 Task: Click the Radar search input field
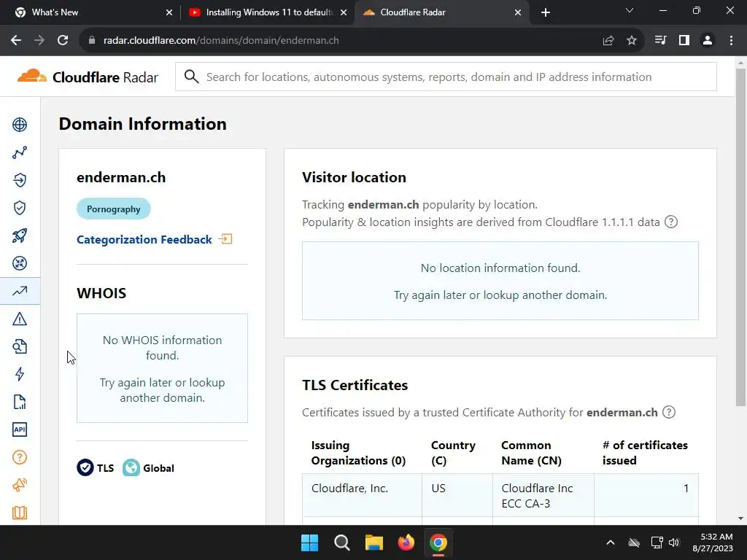(446, 77)
